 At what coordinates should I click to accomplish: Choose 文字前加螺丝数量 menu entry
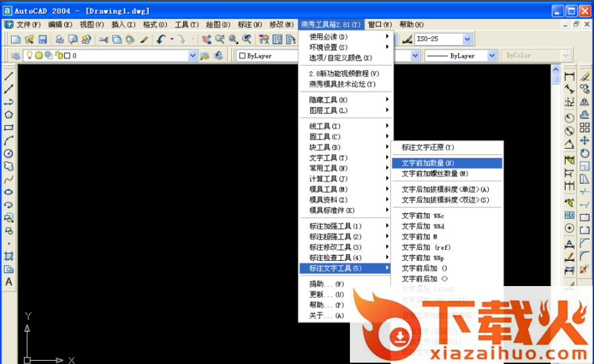pyautogui.click(x=447, y=174)
